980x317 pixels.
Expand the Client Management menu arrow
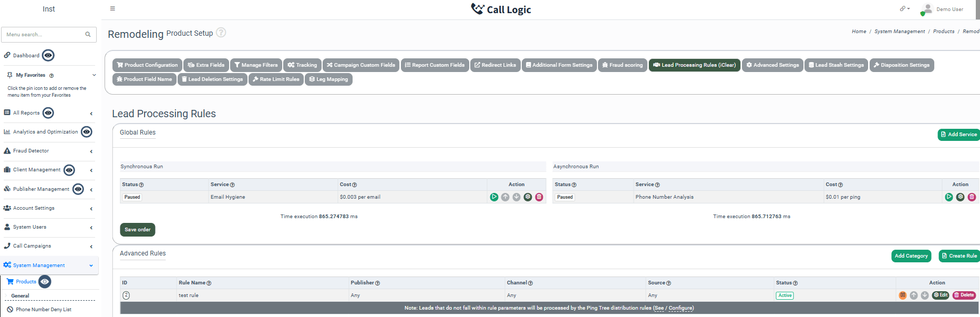[91, 170]
